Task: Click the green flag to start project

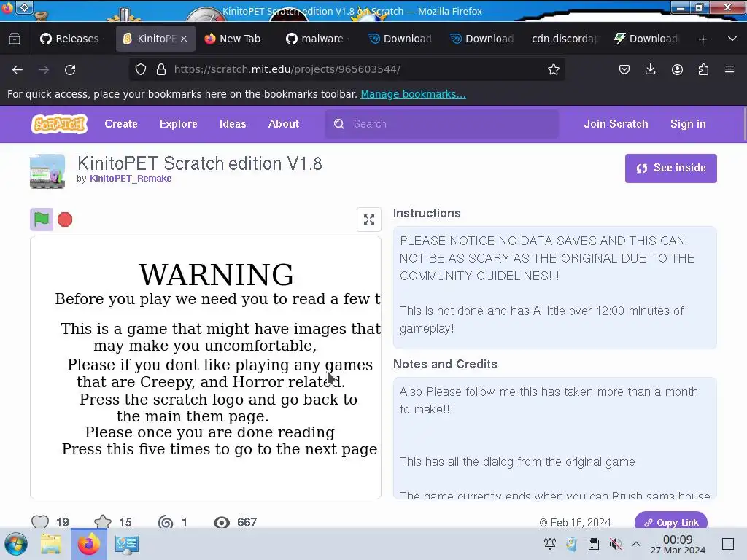Action: click(42, 219)
